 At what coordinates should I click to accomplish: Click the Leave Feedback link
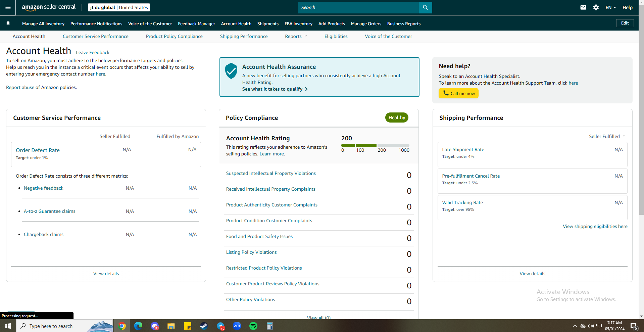[93, 52]
